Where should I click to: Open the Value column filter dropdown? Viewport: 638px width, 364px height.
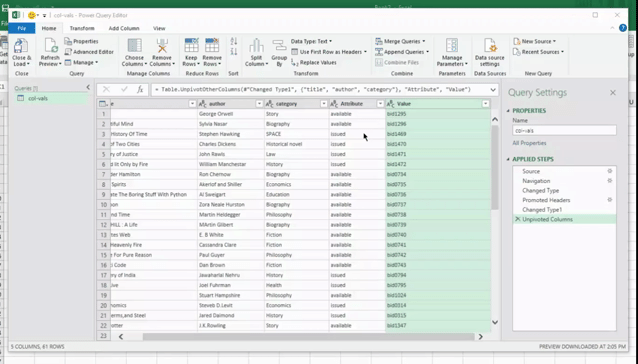[x=485, y=104]
